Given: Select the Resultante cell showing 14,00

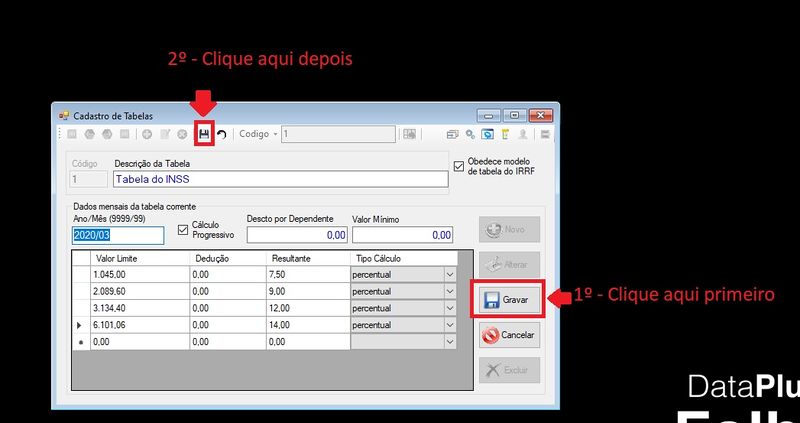Looking at the screenshot, I should coord(308,325).
